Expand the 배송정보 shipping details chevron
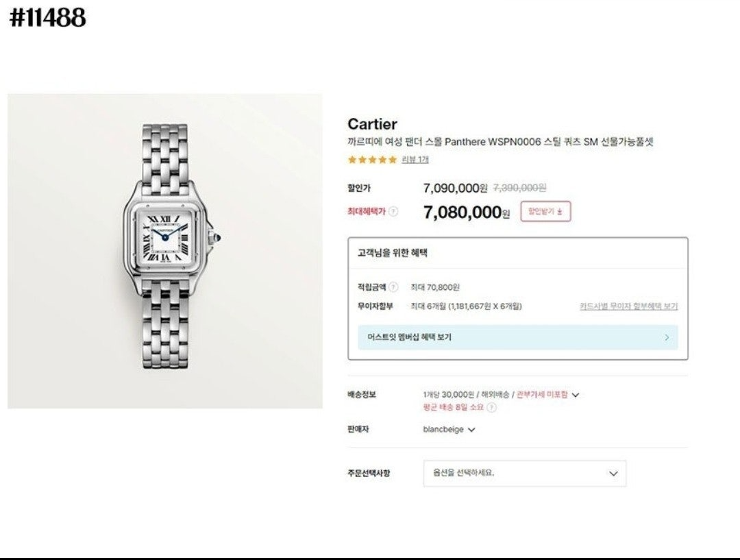Image resolution: width=740 pixels, height=560 pixels. point(576,395)
